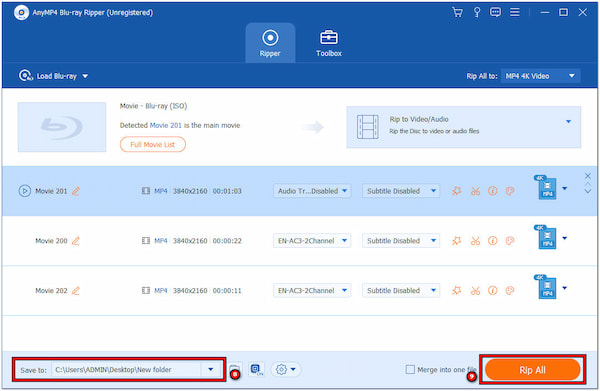Open Movie 202 Subtitle Disabled dropdown
The image size is (600, 391).
point(401,290)
